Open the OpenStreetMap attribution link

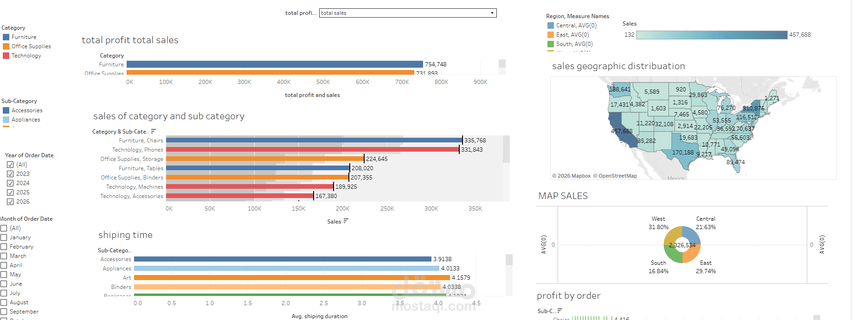[615, 176]
